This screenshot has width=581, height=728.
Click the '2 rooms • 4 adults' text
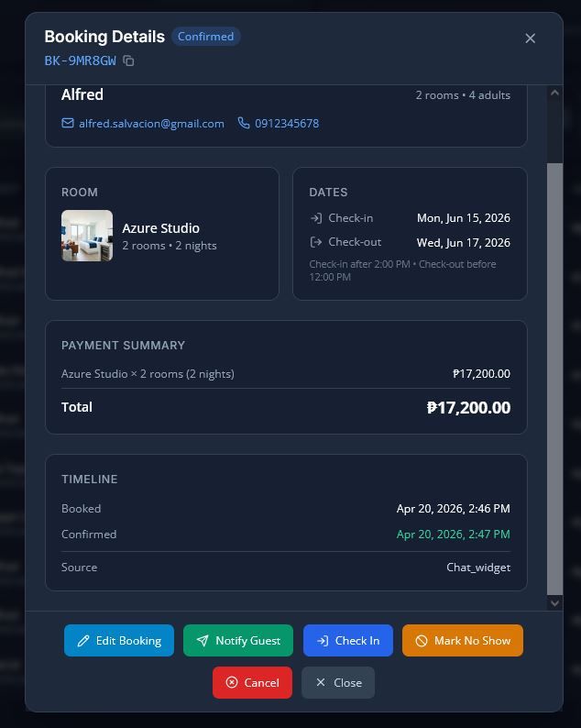click(463, 95)
